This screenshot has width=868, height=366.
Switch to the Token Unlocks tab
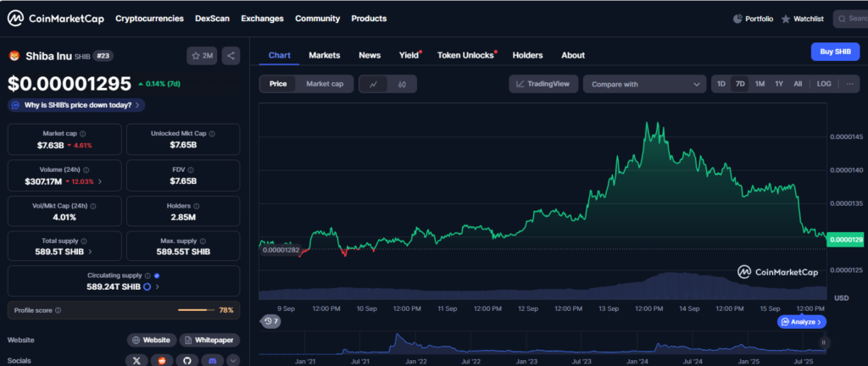[x=465, y=55]
